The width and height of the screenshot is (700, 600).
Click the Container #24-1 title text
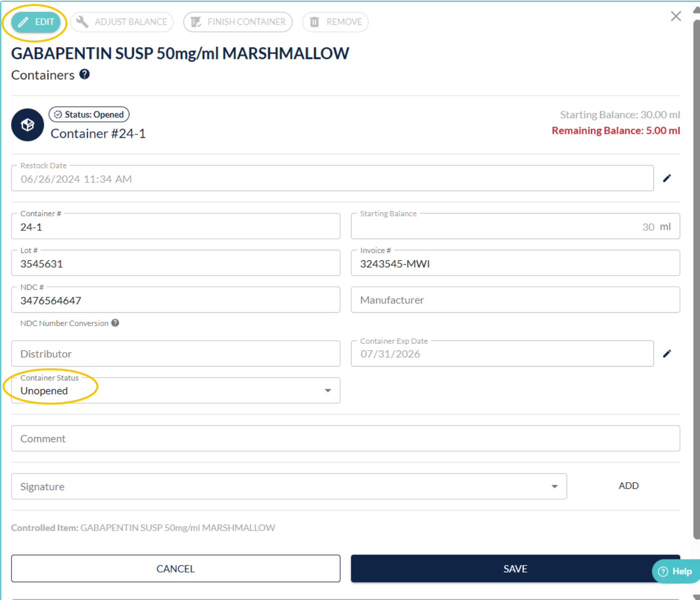click(98, 133)
